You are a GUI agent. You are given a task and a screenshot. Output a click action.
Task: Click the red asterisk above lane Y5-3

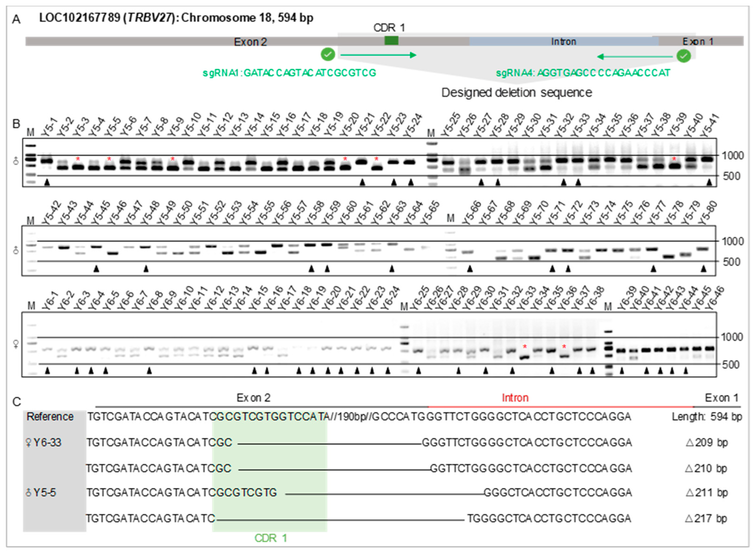(78, 159)
